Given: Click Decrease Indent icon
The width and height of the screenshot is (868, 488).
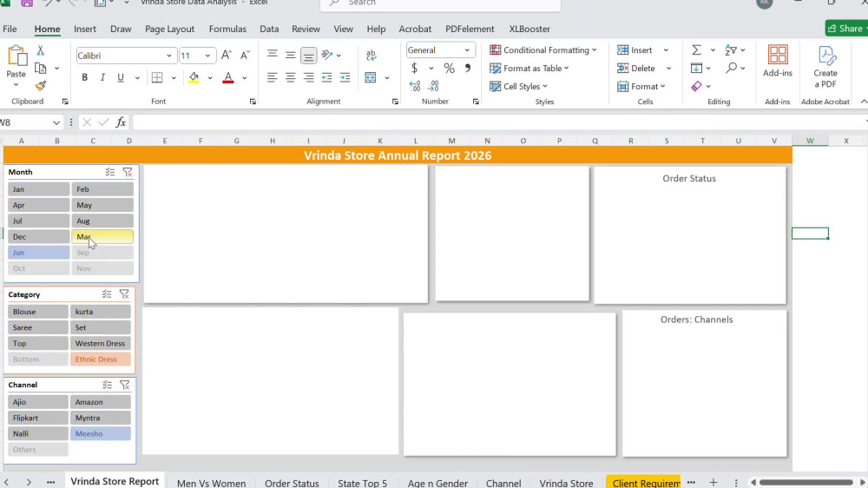Looking at the screenshot, I should [326, 77].
